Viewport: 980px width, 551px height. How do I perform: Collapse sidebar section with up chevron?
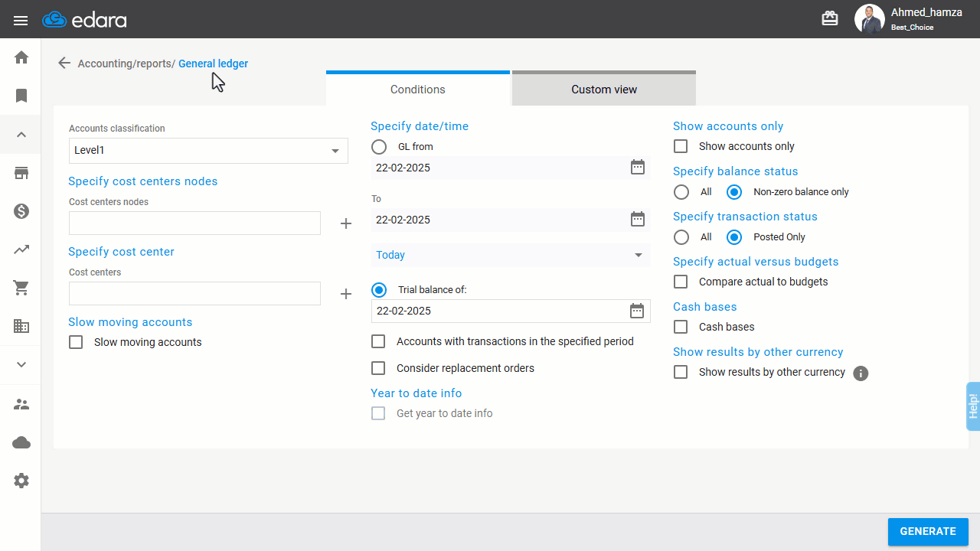[x=21, y=135]
